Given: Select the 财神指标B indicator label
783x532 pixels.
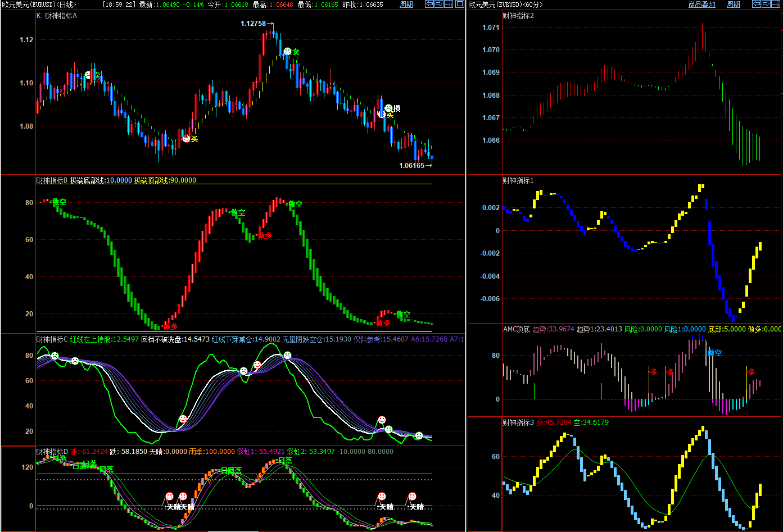Looking at the screenshot, I should 52,180.
